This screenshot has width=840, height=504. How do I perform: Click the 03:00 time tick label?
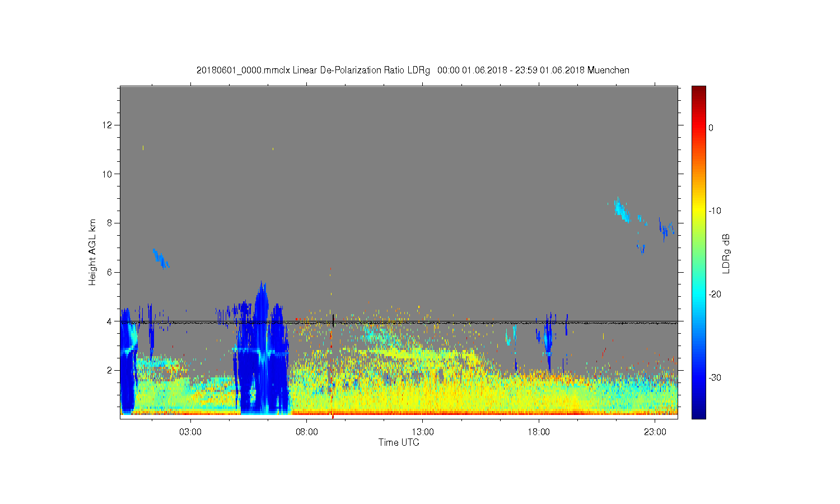click(x=190, y=432)
